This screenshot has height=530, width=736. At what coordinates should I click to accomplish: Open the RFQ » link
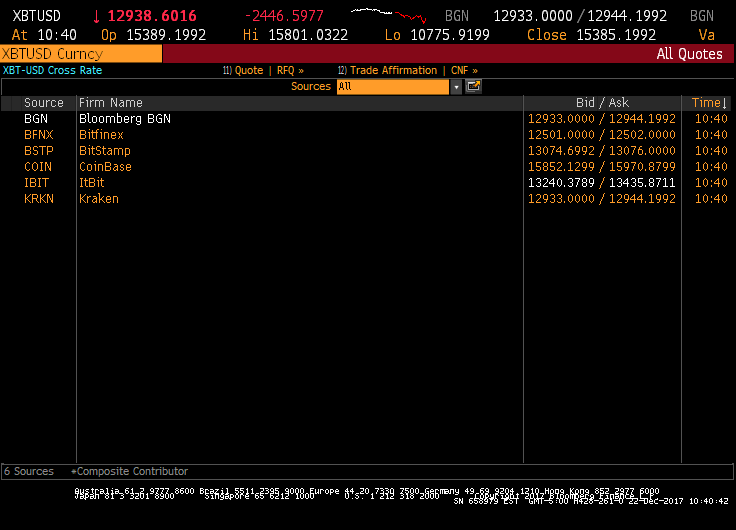coord(290,70)
